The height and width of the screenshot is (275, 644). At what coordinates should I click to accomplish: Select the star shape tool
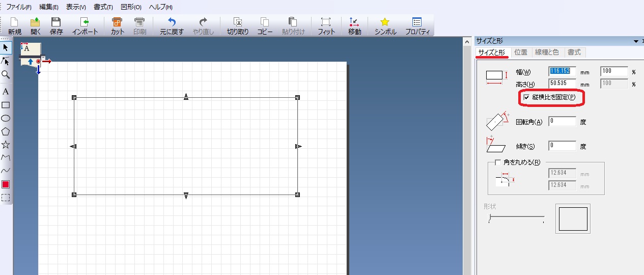coord(6,145)
